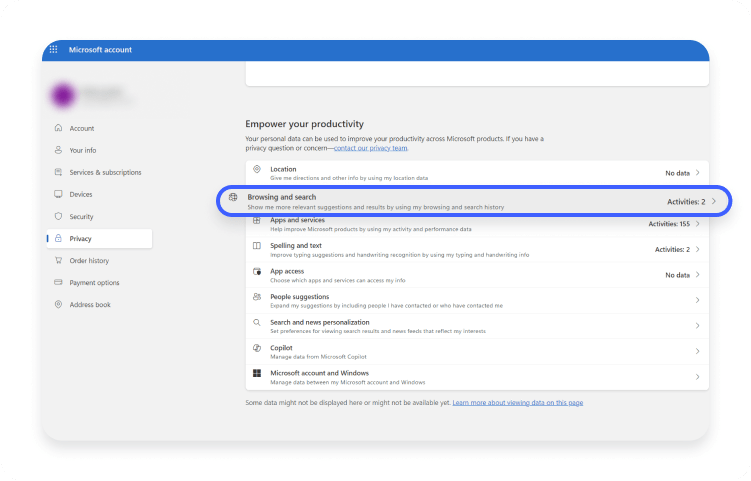
Task: Expand the Location row chevron
Action: 697,172
